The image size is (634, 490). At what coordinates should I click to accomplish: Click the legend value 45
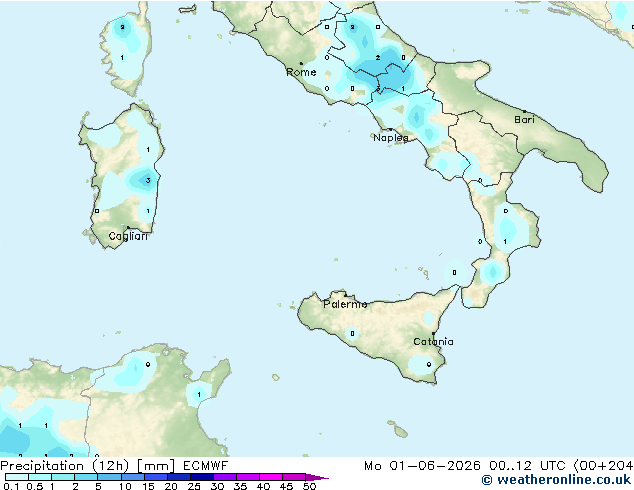coord(286,486)
